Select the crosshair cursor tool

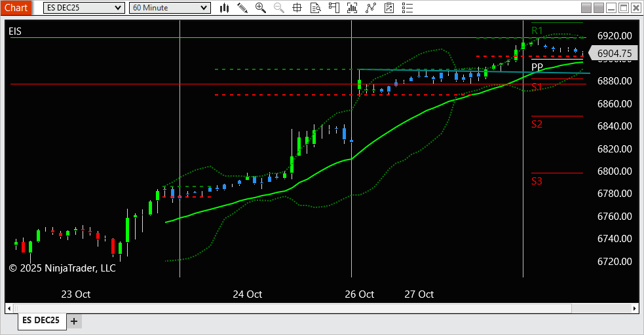297,8
